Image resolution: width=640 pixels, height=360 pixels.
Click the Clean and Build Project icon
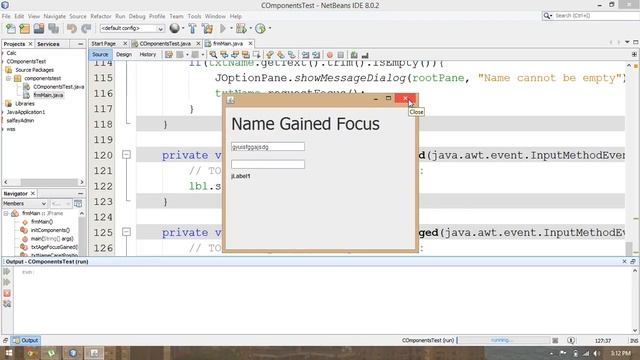[207, 29]
